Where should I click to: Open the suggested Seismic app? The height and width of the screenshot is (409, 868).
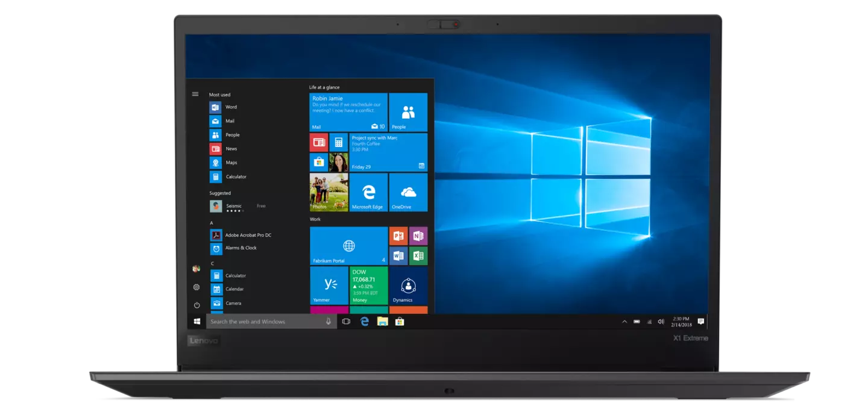237,206
